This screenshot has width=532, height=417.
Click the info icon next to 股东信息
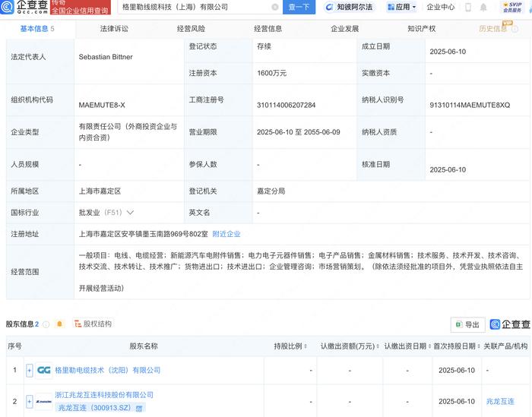click(x=46, y=324)
